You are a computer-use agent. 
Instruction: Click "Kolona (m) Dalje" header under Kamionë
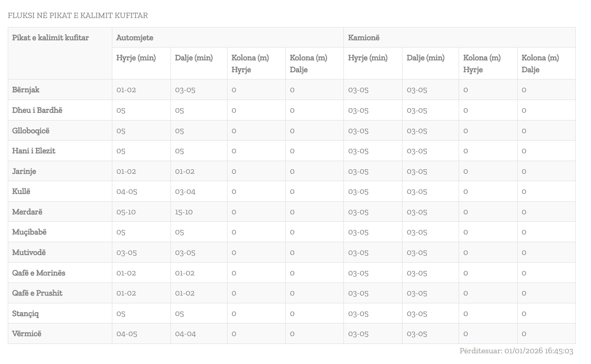click(x=540, y=64)
